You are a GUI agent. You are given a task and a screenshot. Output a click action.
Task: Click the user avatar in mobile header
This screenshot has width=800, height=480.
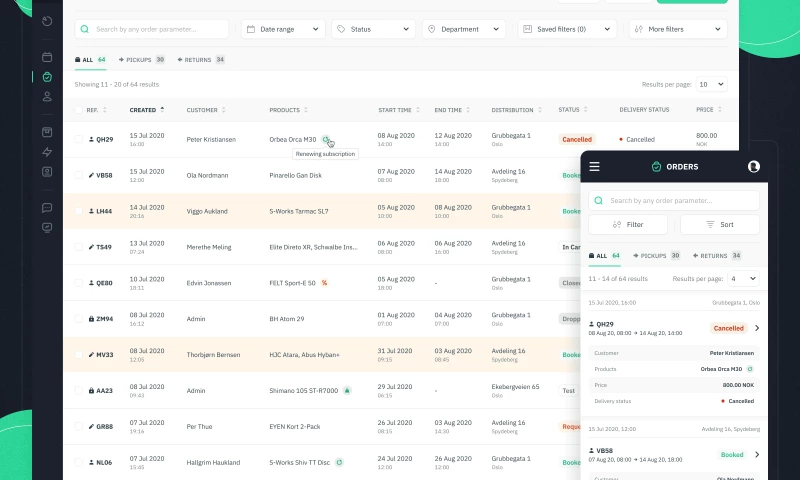753,166
